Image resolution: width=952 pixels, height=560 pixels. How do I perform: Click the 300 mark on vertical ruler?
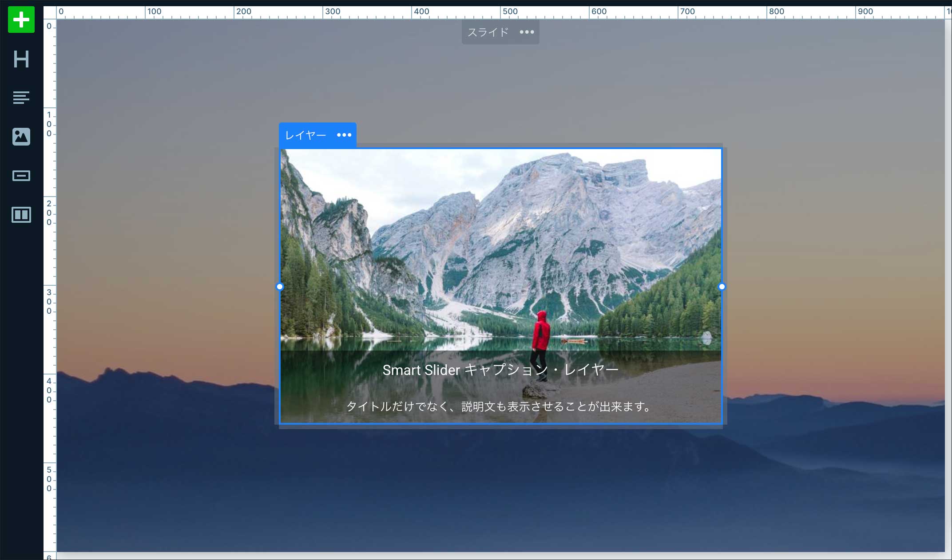click(49, 302)
